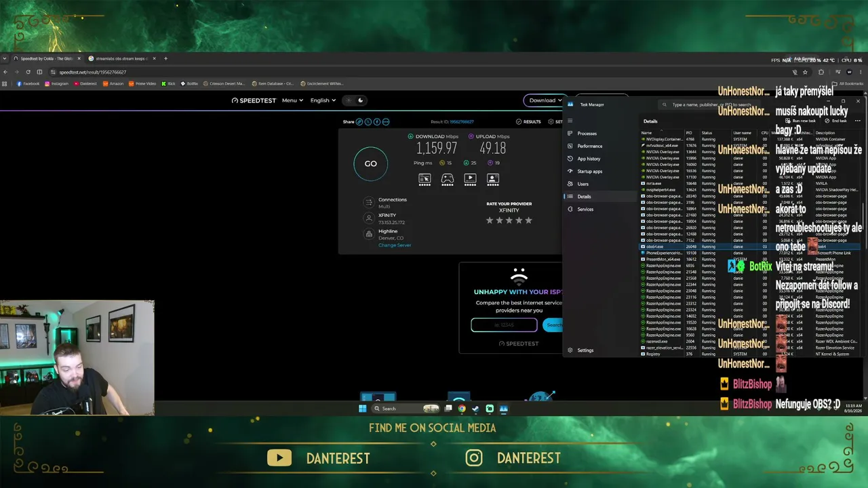Copy the result link via the Share link icon
The image size is (868, 488).
point(359,122)
